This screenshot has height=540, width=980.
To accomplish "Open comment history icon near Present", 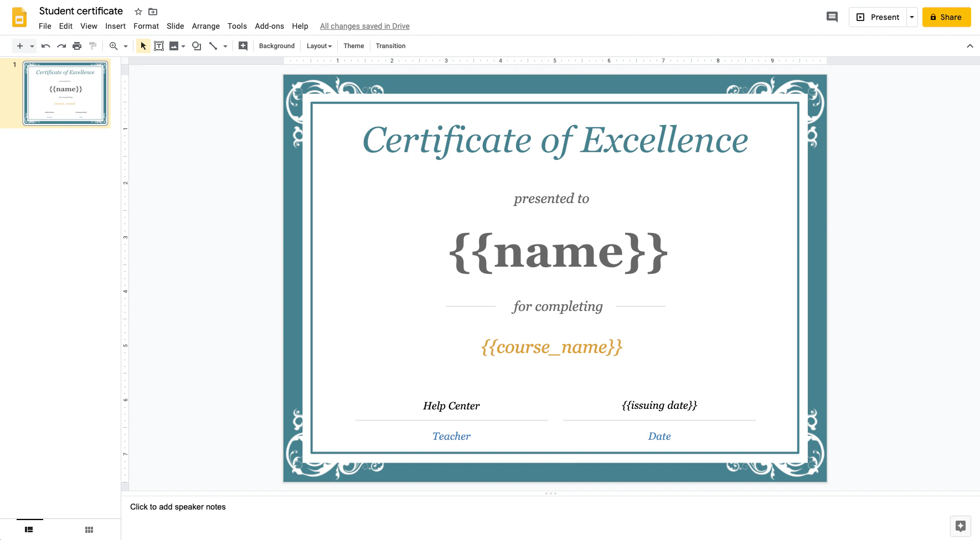I will 832,17.
